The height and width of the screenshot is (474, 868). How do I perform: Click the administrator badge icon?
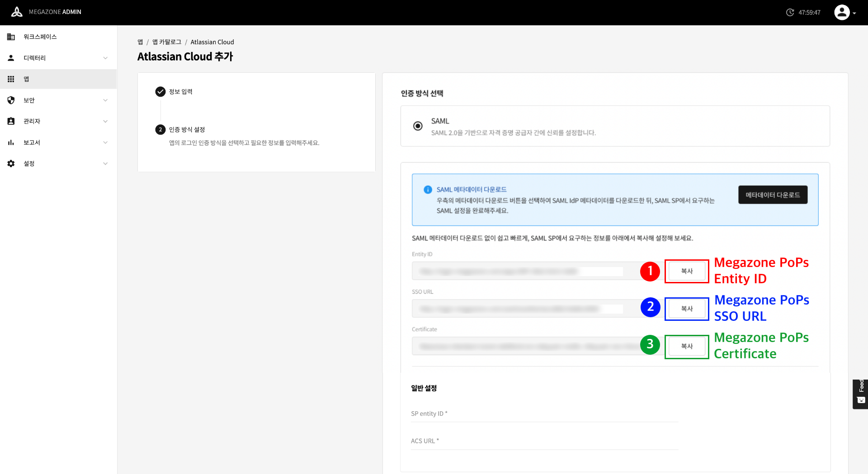pyautogui.click(x=11, y=121)
